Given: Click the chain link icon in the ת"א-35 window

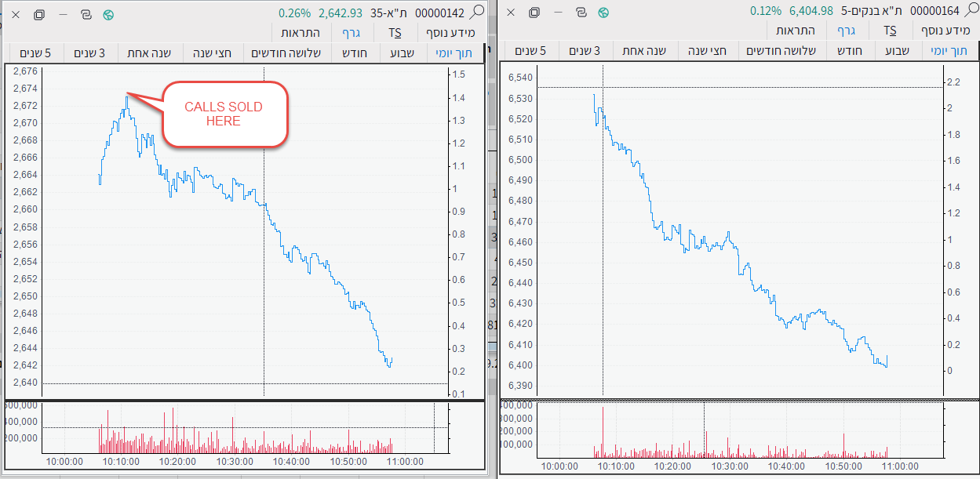Looking at the screenshot, I should click(x=86, y=14).
